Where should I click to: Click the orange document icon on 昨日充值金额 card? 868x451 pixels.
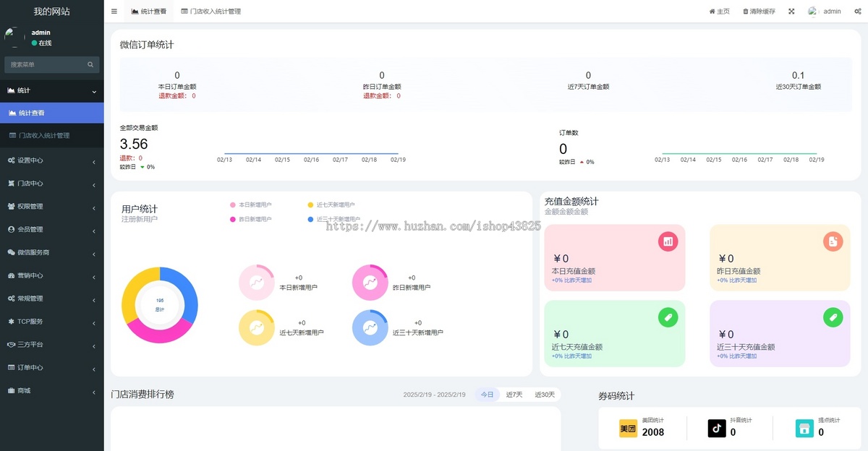click(833, 241)
